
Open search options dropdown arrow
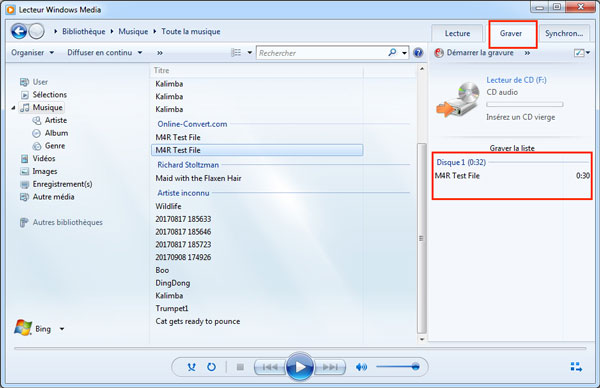click(x=404, y=53)
